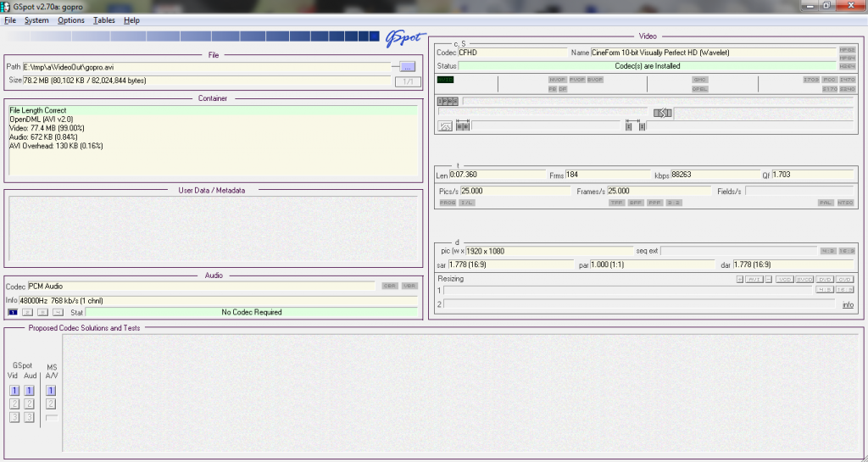Click the browse button next to the file path
The image size is (868, 462).
pyautogui.click(x=408, y=66)
